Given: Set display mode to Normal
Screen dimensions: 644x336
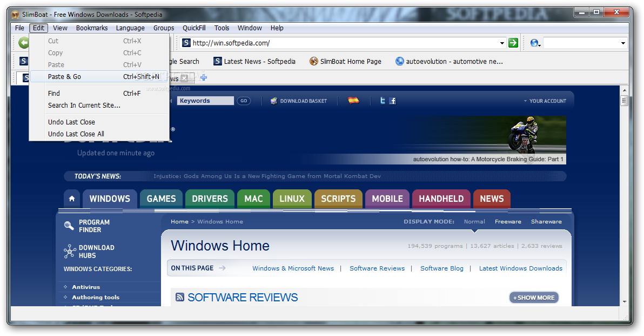Looking at the screenshot, I should 474,221.
